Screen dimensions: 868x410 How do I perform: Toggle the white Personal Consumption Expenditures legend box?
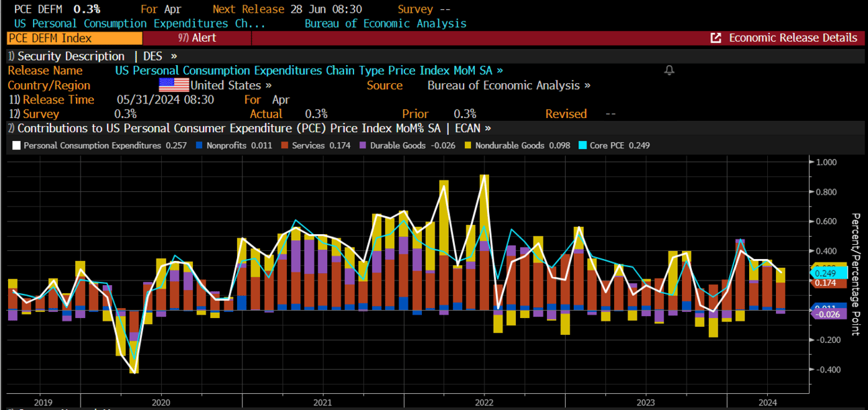[17, 145]
